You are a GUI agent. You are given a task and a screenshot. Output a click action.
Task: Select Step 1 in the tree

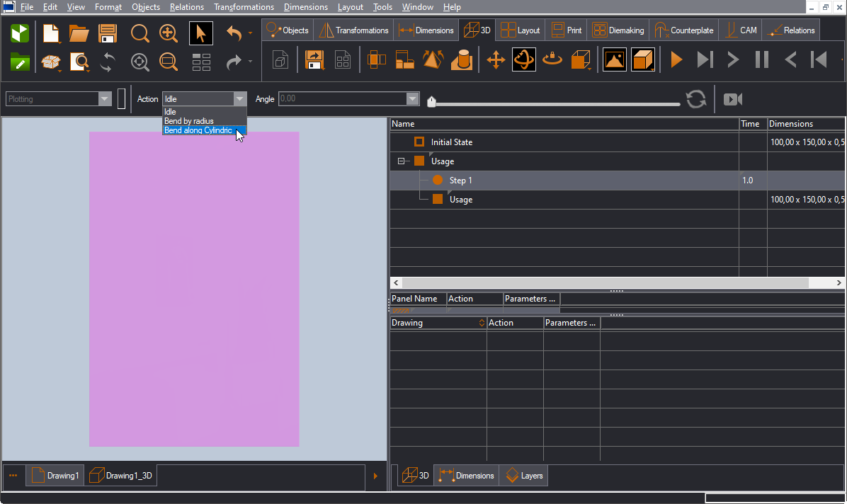click(x=460, y=181)
